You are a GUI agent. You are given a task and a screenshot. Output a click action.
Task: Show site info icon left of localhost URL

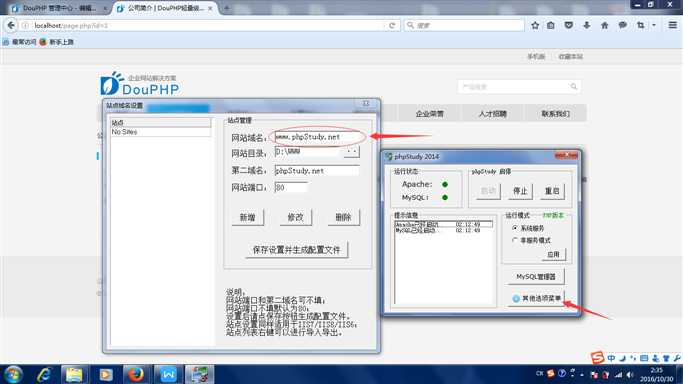[25, 26]
